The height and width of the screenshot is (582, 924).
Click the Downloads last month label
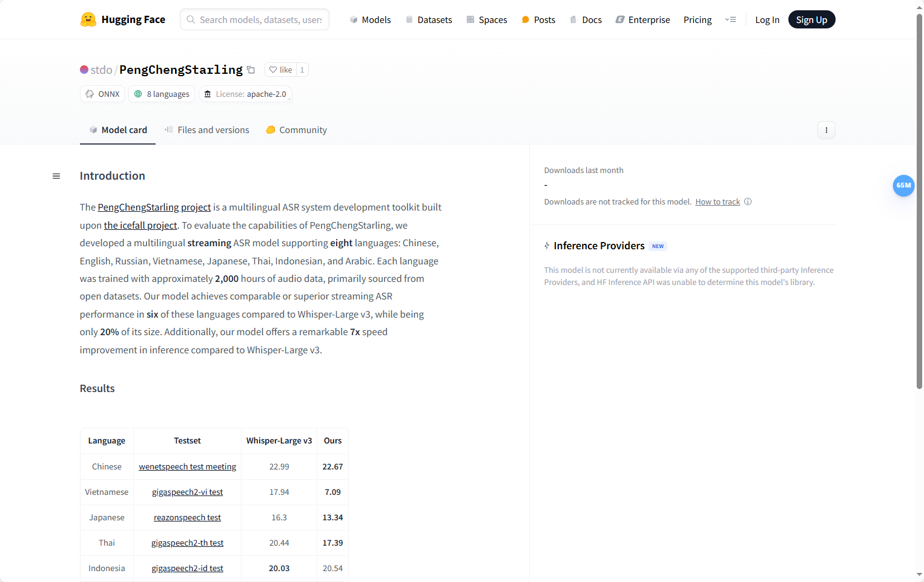click(584, 171)
